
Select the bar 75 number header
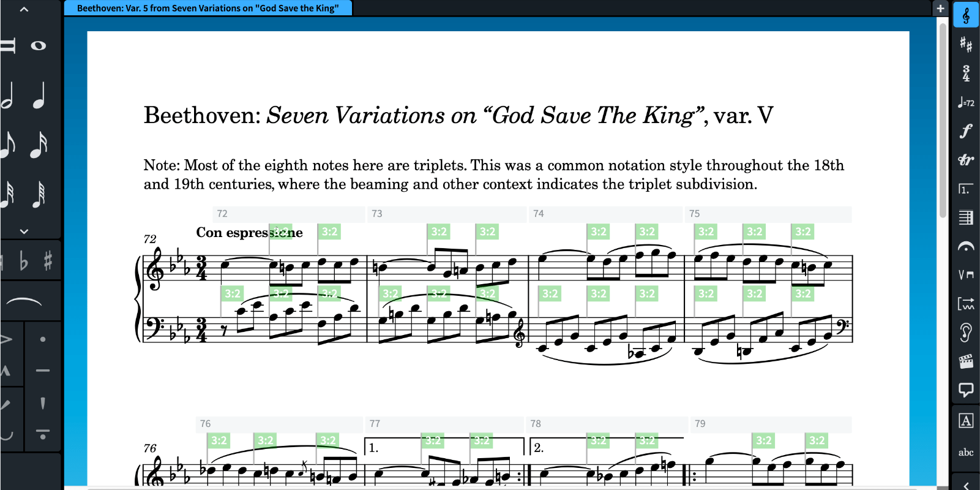(x=768, y=214)
